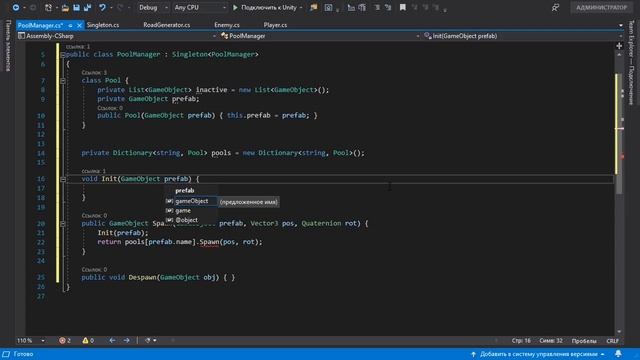Image resolution: width=640 pixels, height=360 pixels.
Task: Click the toolbar icon right of Find in Files
Action: [328, 7]
